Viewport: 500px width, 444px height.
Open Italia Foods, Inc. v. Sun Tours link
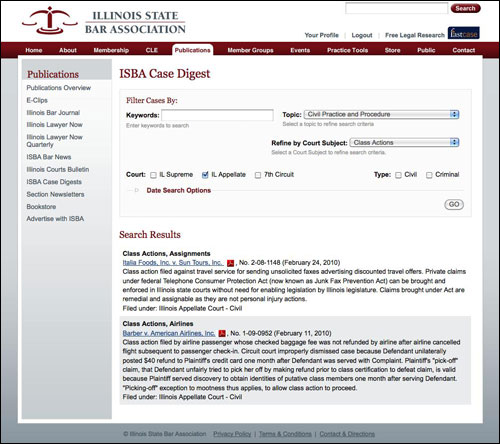[x=173, y=263]
